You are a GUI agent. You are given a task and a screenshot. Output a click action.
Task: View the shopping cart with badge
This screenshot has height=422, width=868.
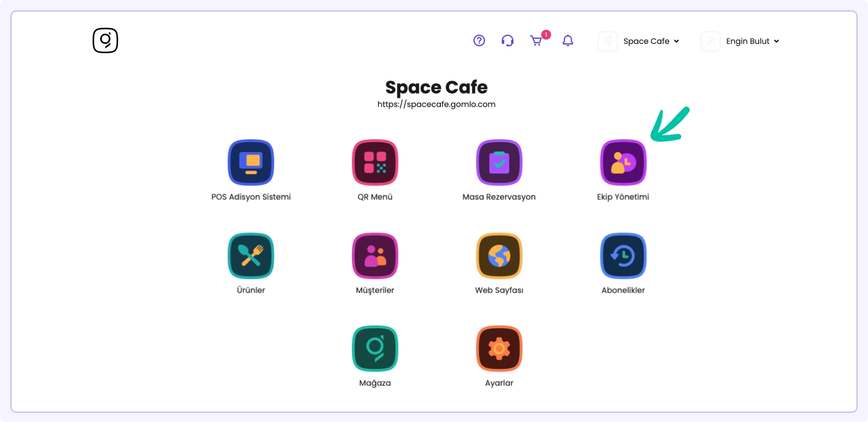[536, 40]
